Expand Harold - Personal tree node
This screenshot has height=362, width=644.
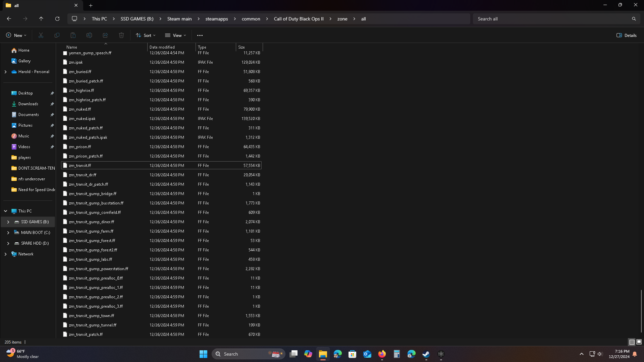point(5,72)
